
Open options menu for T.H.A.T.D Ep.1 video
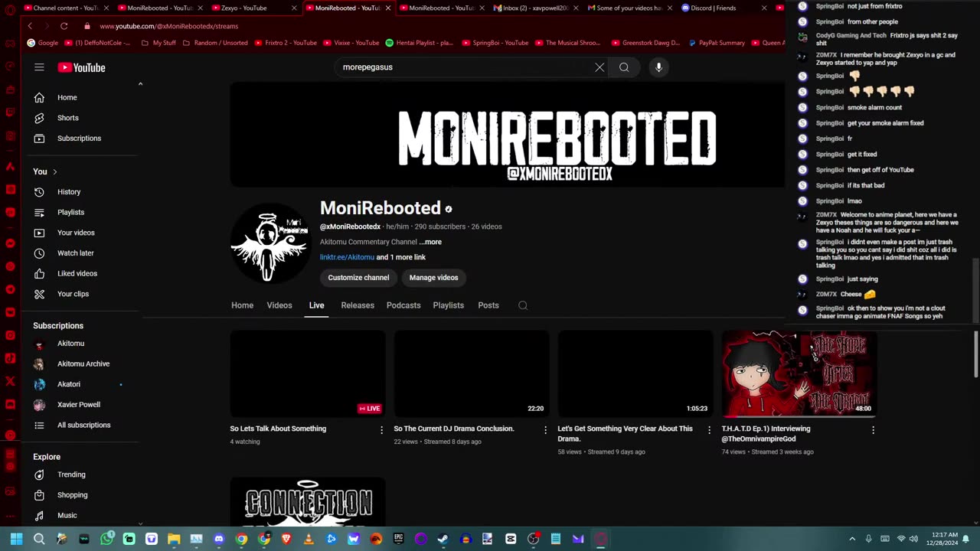[x=873, y=430]
